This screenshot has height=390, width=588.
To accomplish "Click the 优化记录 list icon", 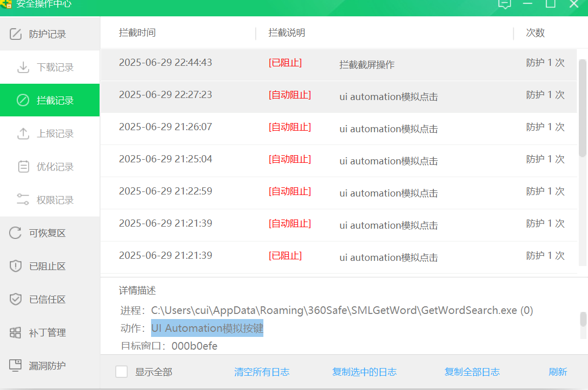I will (x=23, y=167).
